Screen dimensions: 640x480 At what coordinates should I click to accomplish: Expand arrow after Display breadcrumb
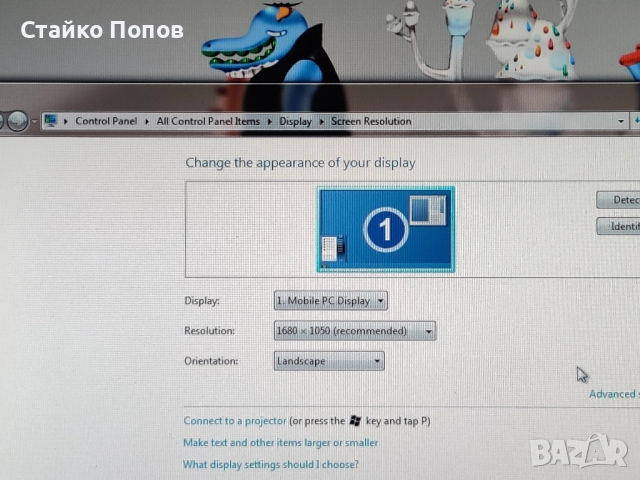[x=322, y=122]
